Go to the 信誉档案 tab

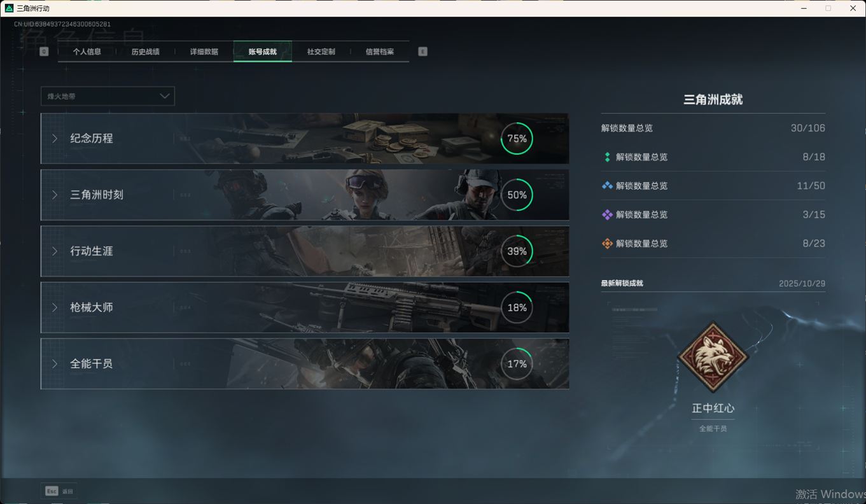[379, 52]
